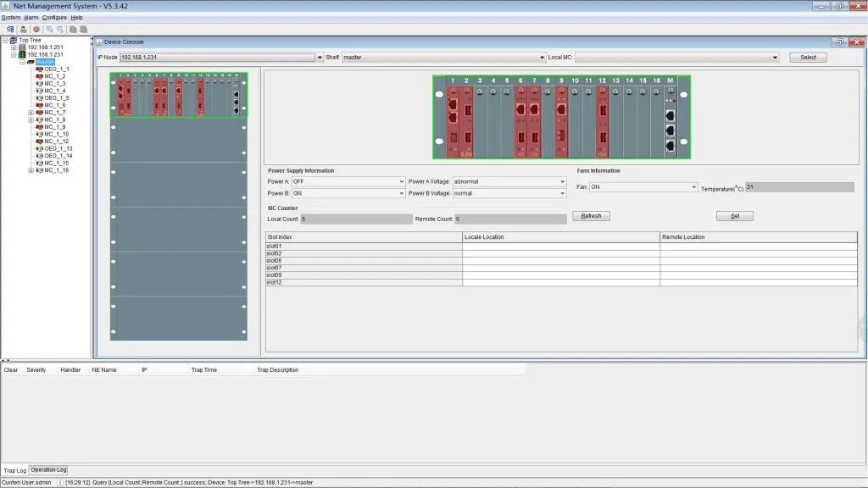The width and height of the screenshot is (868, 488).
Task: Select OEO_1_1 in the device tree
Action: pos(57,69)
